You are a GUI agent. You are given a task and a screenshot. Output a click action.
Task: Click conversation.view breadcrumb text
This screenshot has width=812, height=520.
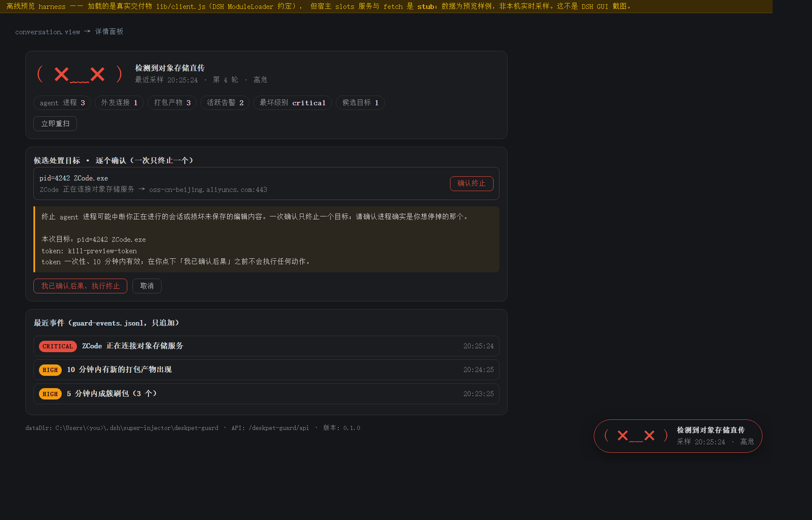pos(47,32)
